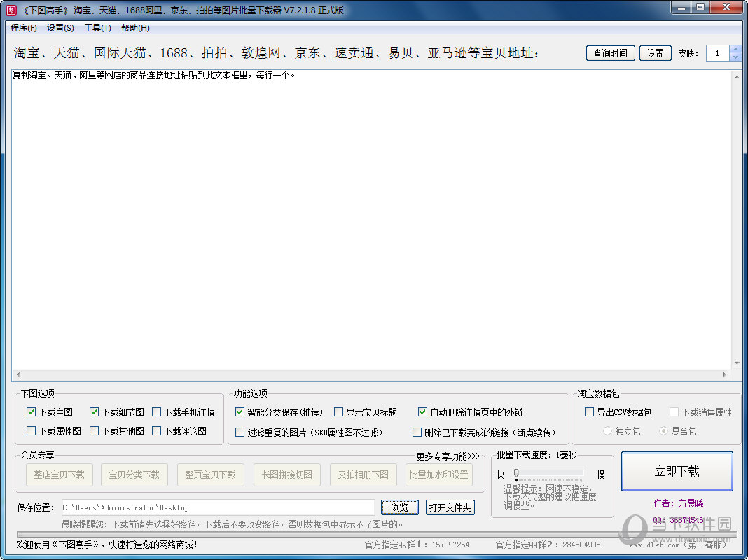Image resolution: width=748 pixels, height=560 pixels.
Task: Enable the 导出CSV数据包 checkbox
Action: (x=589, y=412)
